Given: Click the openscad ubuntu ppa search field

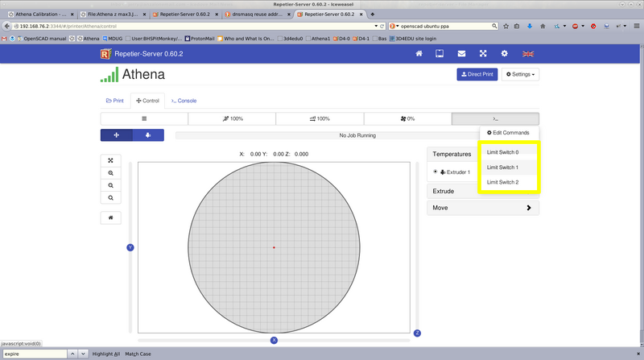Looking at the screenshot, I should tap(445, 26).
